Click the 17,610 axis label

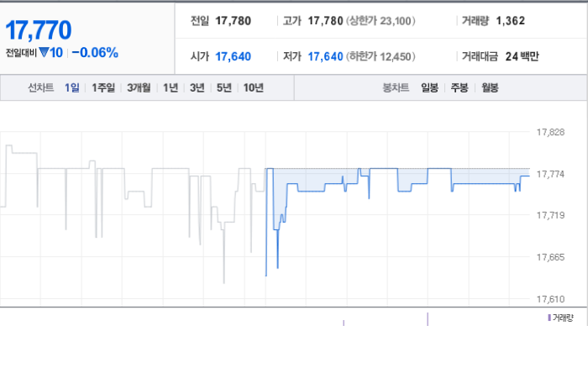click(550, 299)
